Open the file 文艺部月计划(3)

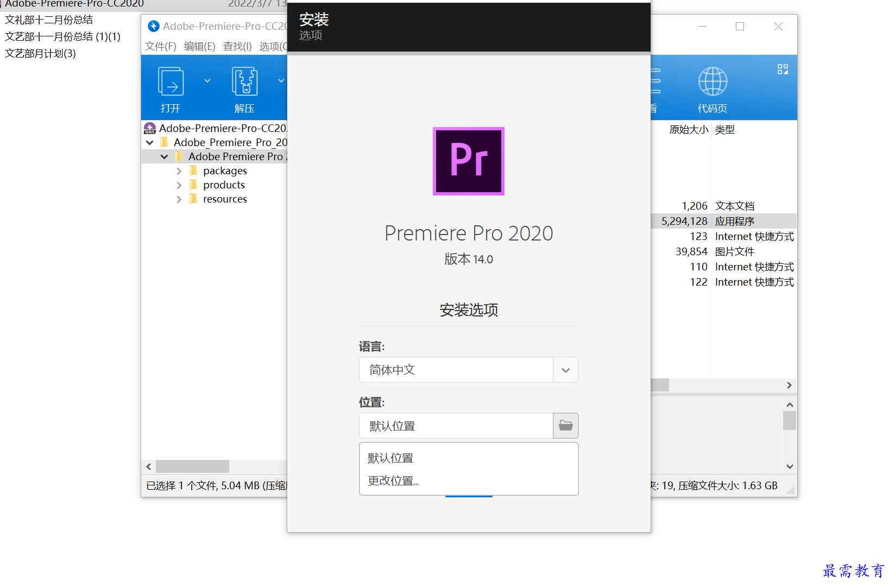40,53
